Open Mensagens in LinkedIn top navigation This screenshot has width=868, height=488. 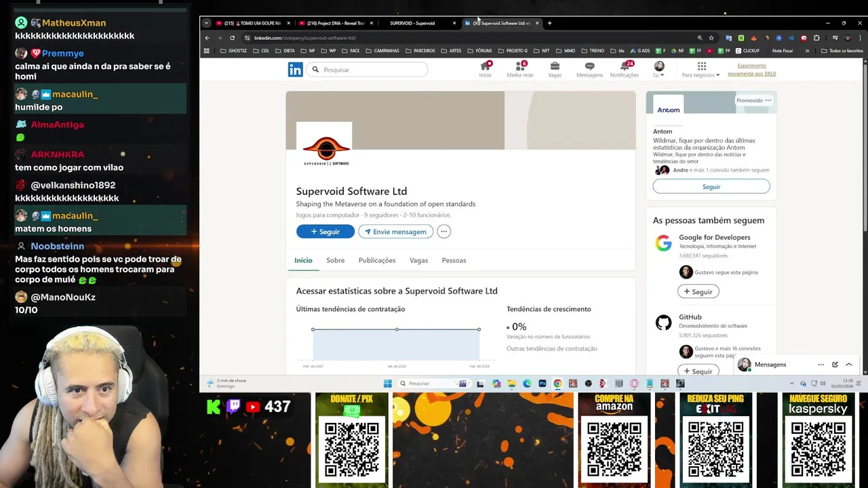pyautogui.click(x=589, y=69)
